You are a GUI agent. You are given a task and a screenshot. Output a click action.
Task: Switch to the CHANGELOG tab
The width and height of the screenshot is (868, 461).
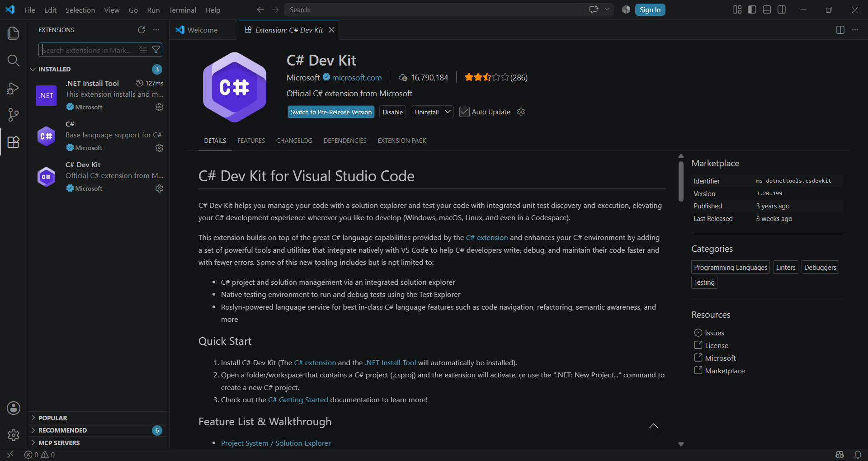[x=294, y=141]
